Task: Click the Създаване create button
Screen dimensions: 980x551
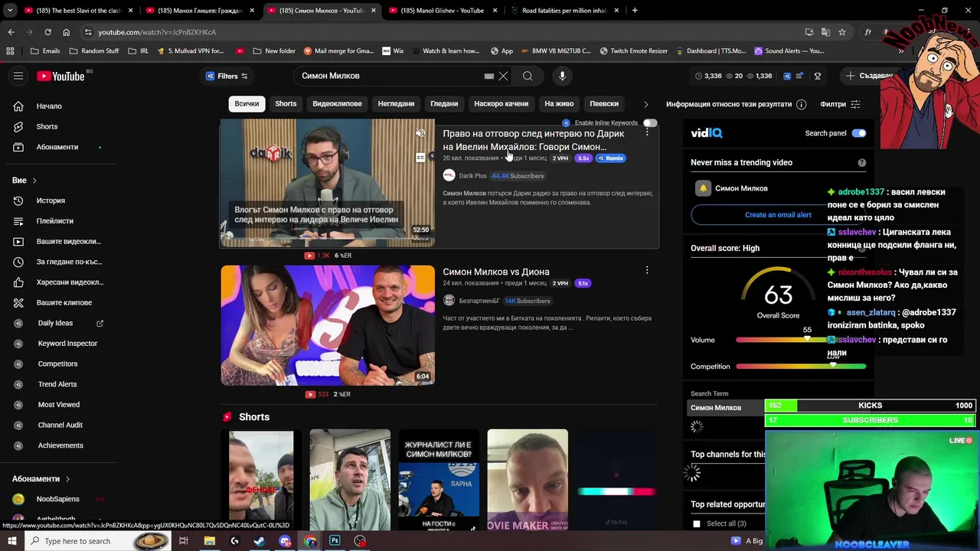Action: tap(869, 76)
